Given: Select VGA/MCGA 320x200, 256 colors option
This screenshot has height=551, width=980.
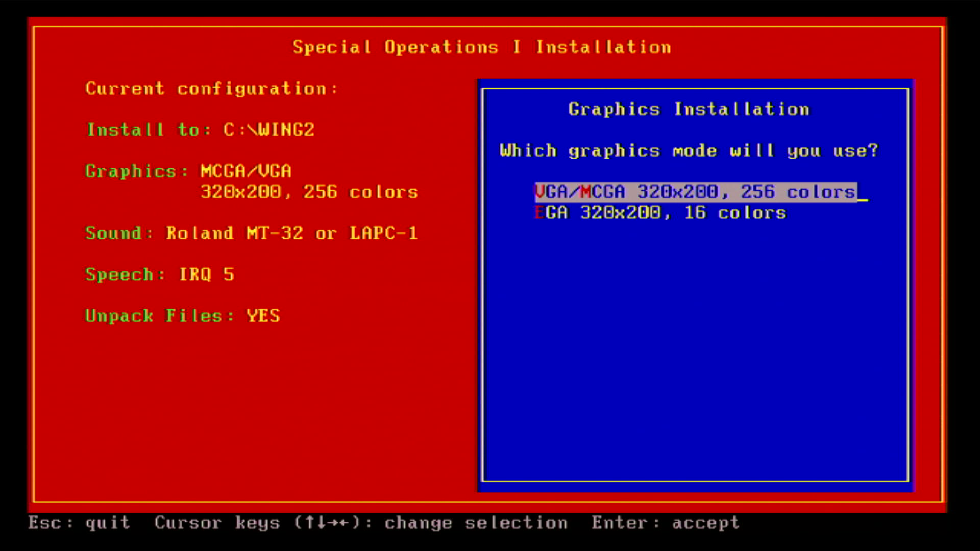Looking at the screenshot, I should (695, 192).
